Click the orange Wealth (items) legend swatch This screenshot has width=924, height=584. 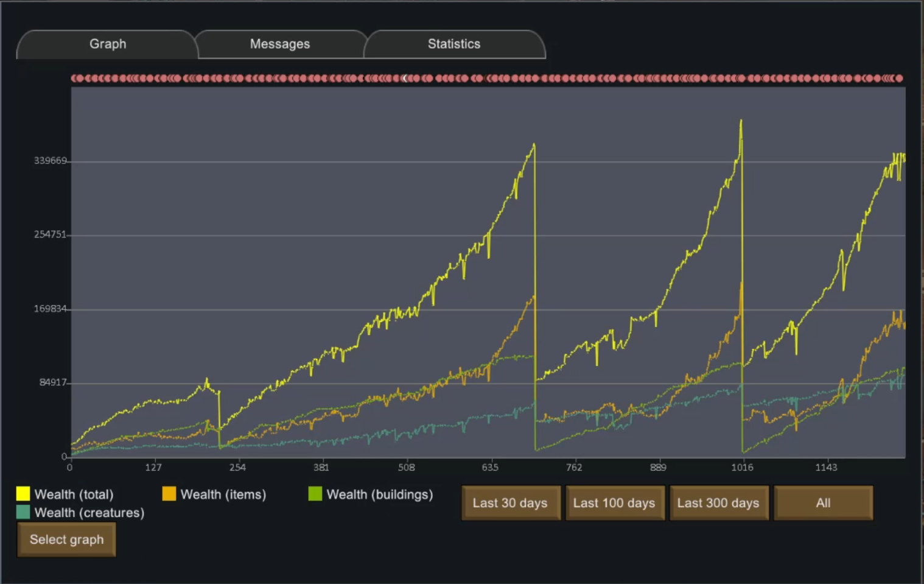(169, 494)
